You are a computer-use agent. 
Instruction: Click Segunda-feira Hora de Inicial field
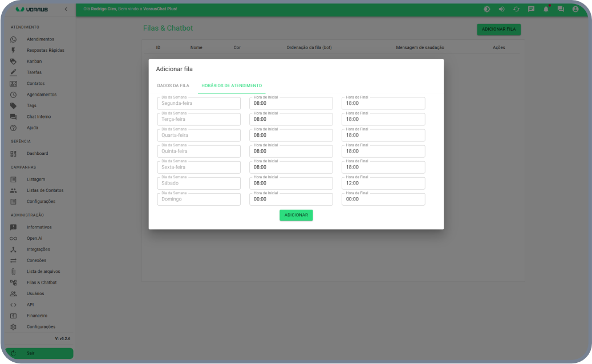click(x=291, y=104)
